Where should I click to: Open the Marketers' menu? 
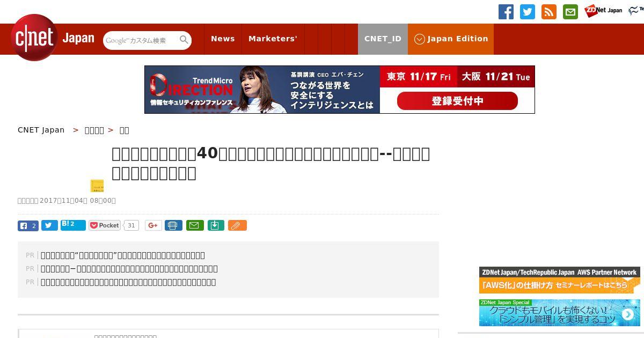(273, 39)
